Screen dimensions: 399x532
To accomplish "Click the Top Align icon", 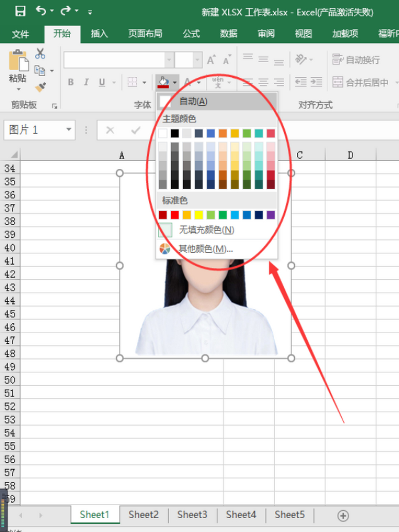I will coord(248,57).
